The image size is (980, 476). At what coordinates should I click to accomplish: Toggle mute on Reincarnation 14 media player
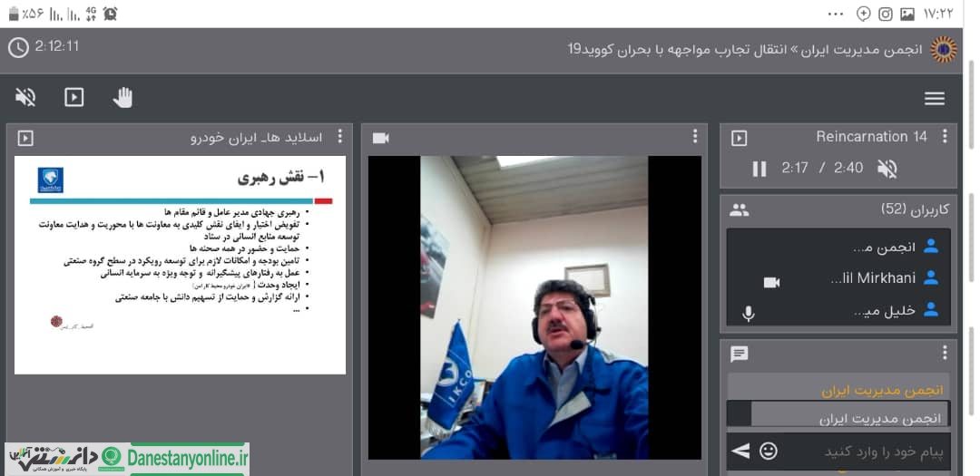887,169
